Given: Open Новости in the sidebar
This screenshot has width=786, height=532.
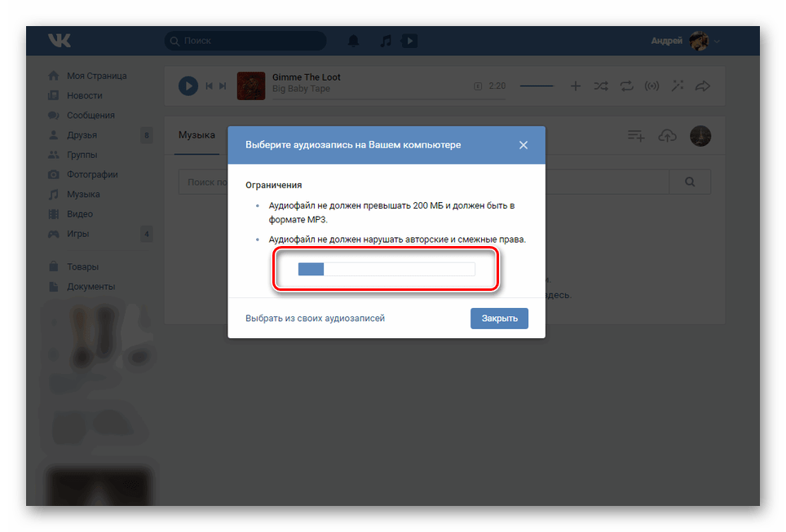Looking at the screenshot, I should pyautogui.click(x=84, y=95).
